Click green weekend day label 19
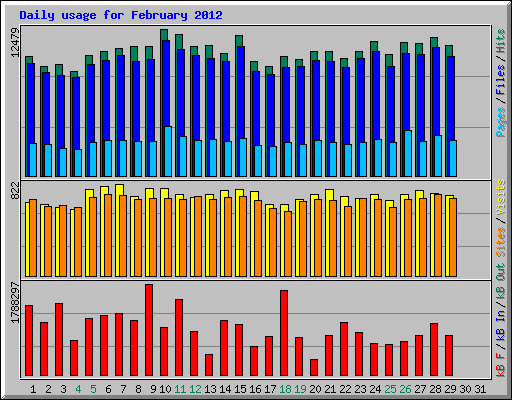 point(300,389)
